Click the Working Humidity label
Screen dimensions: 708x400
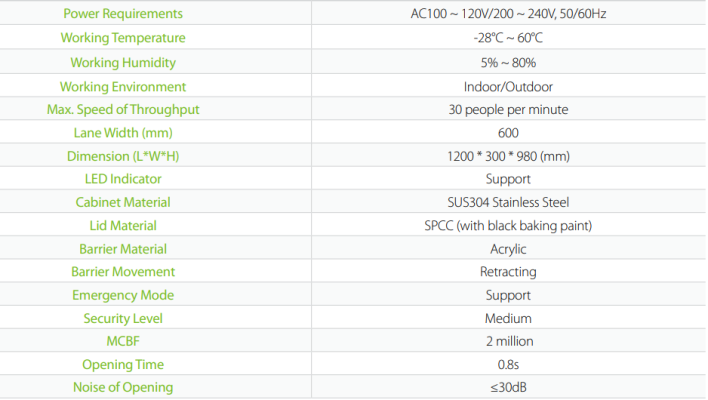tap(123, 62)
